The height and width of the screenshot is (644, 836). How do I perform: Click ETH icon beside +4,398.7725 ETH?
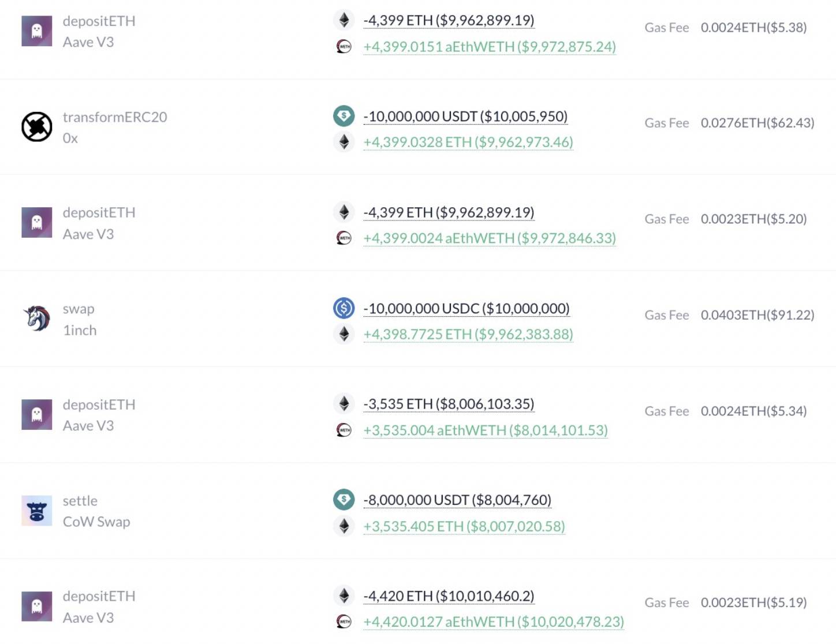coord(344,334)
